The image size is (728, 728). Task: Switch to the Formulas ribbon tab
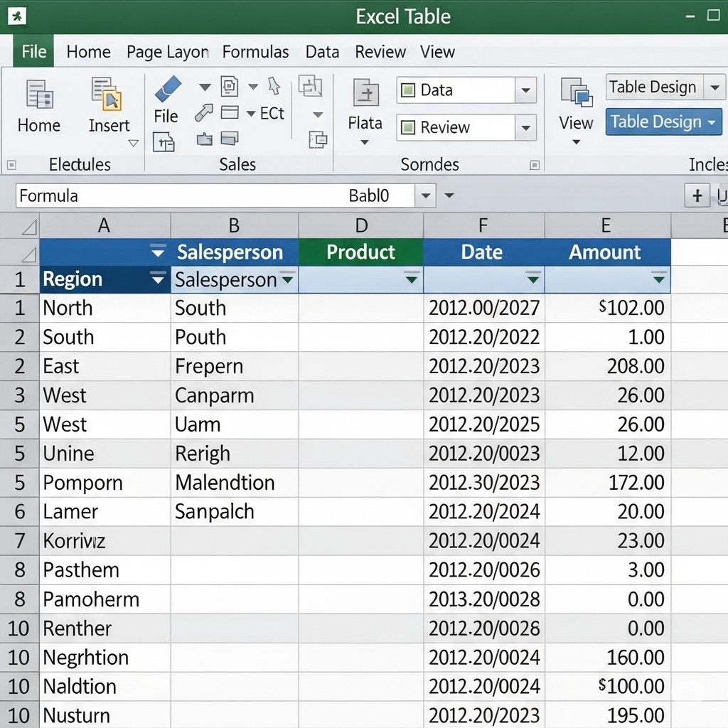coord(256,51)
